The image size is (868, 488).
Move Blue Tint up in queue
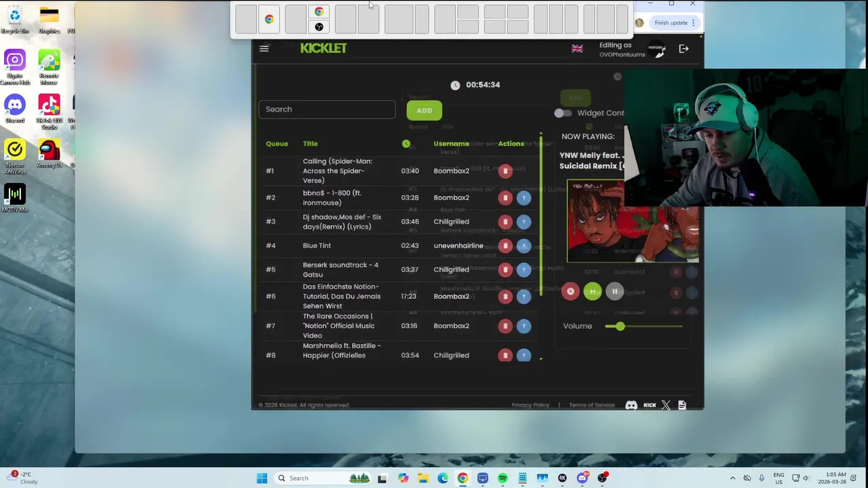click(524, 246)
